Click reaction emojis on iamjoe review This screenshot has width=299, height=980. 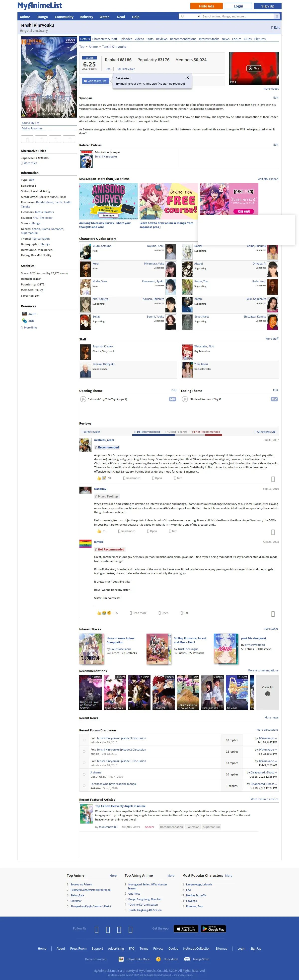click(x=104, y=613)
